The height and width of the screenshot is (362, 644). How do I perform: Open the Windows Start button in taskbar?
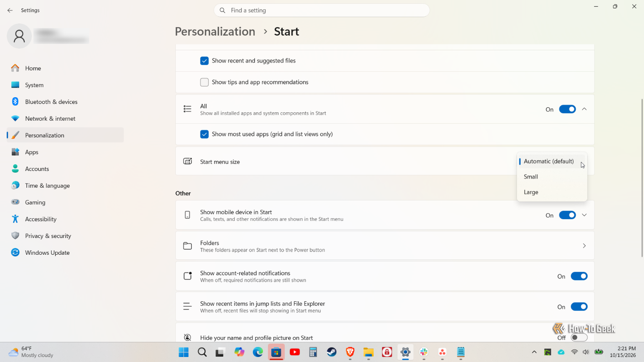point(184,352)
